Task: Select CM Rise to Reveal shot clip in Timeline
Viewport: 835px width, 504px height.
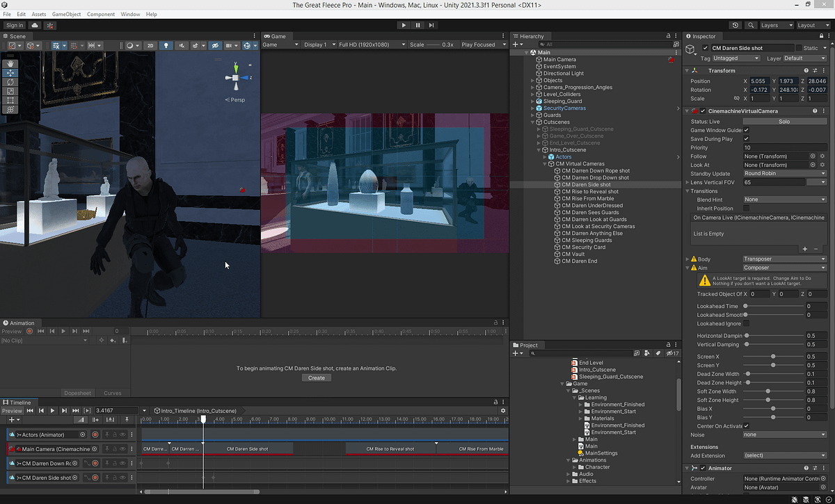Action: click(x=390, y=448)
